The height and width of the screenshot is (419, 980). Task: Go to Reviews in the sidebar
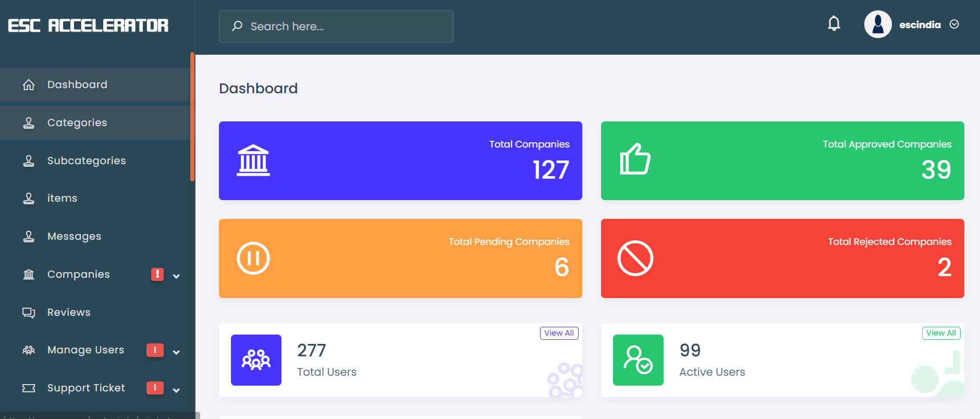(69, 312)
